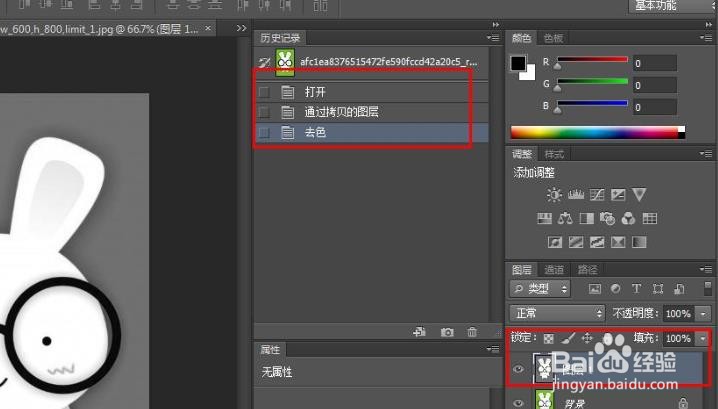Screen dimensions: 718x409
Task: Open the 填充 fill slider arrow
Action: pos(703,339)
